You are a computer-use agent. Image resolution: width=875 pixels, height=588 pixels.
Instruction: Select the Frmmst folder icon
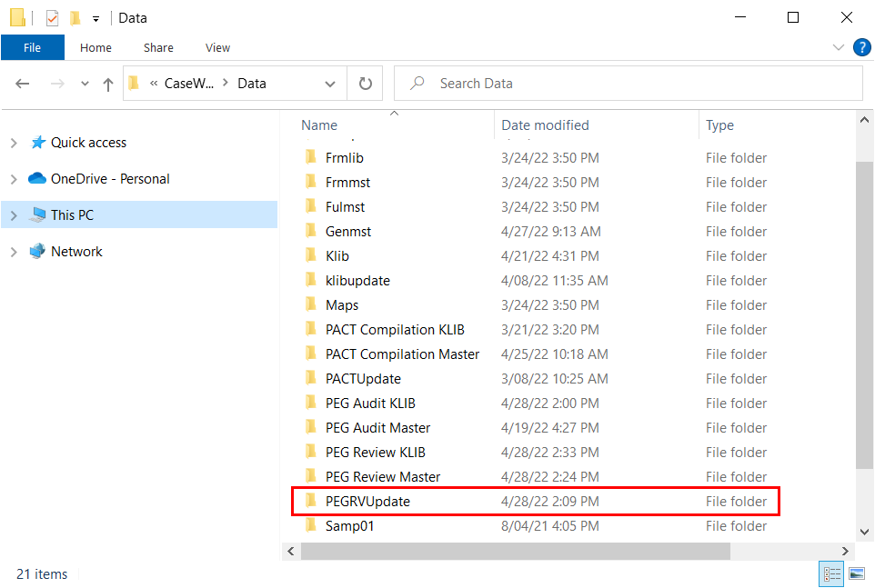(x=311, y=183)
